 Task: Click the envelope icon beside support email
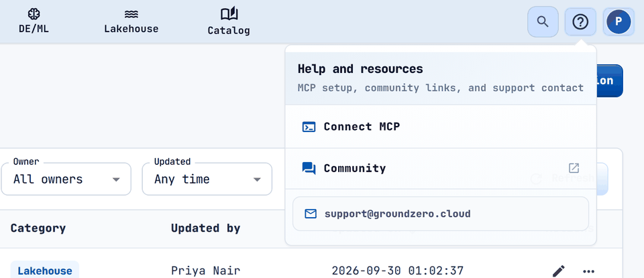(311, 214)
